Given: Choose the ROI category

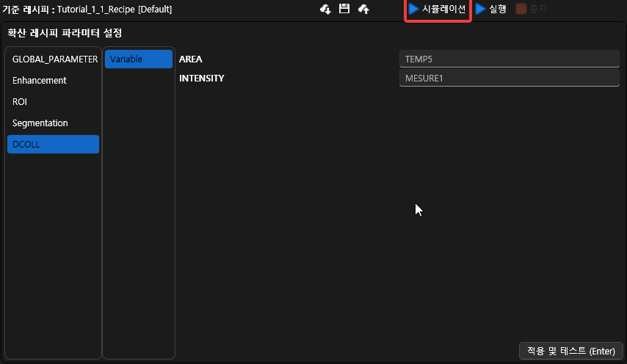Looking at the screenshot, I should pyautogui.click(x=20, y=102).
